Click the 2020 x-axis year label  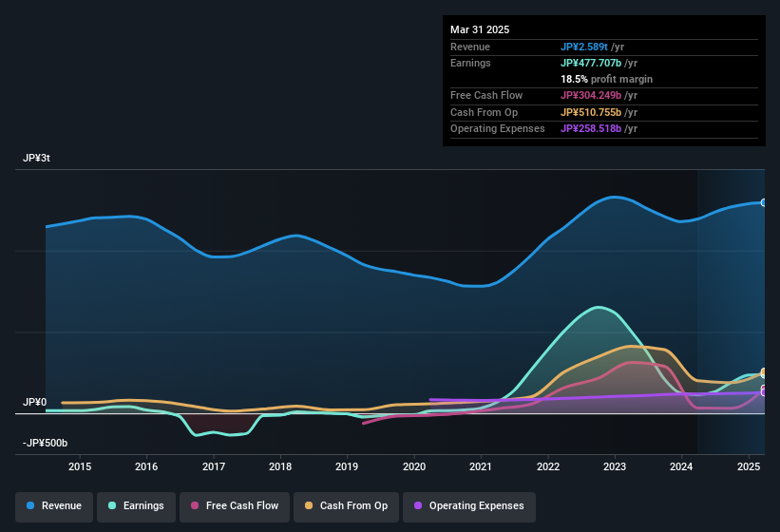[x=414, y=466]
